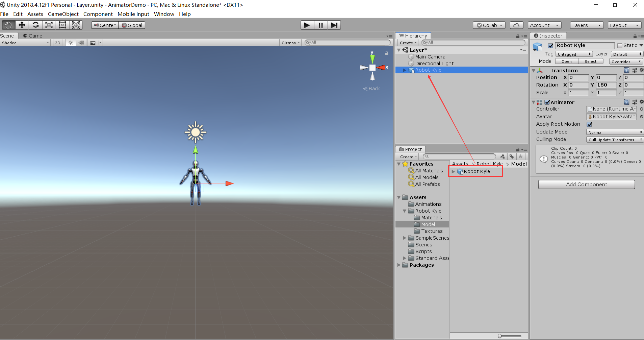The width and height of the screenshot is (644, 340).
Task: Select the Scale tool
Action: [49, 25]
